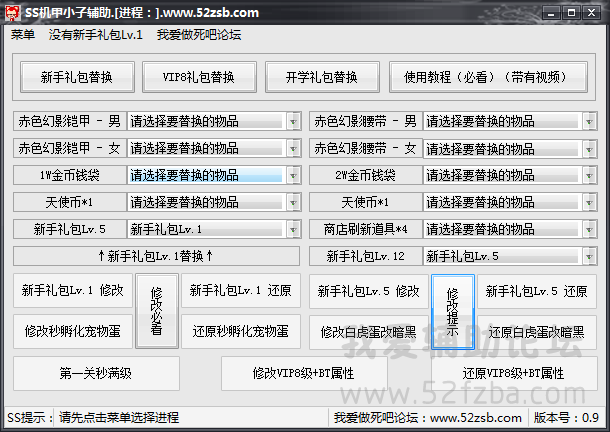
Task: Click 新手礼包Lv.5 还原 button
Action: coord(537,291)
